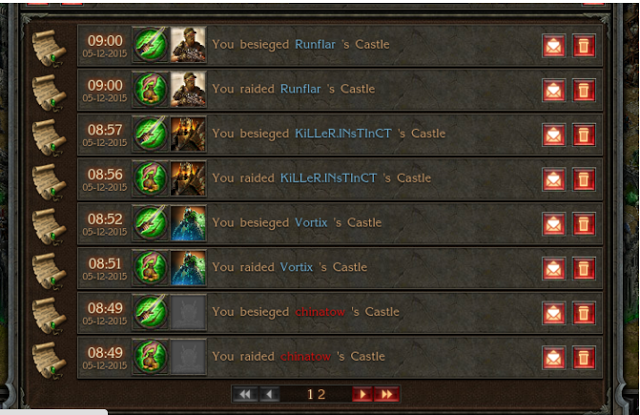This screenshot has height=415, width=640.
Task: Open envelope for KiLLeR.INsTInCT besieged report
Action: point(553,135)
